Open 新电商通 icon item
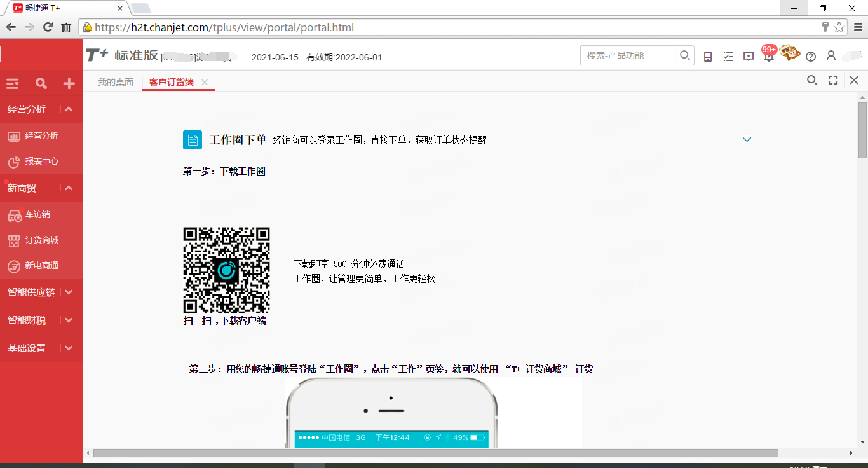Viewport: 868px width, 468px height. 14,266
